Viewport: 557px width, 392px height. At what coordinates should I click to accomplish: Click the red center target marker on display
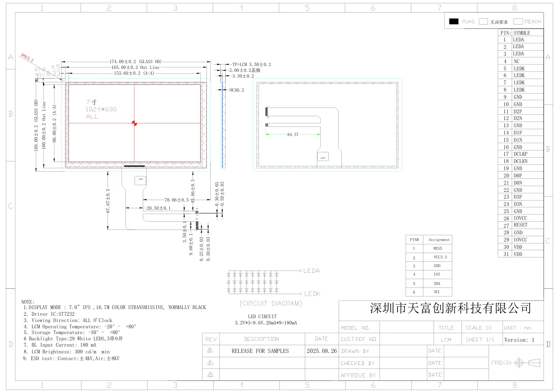point(135,123)
